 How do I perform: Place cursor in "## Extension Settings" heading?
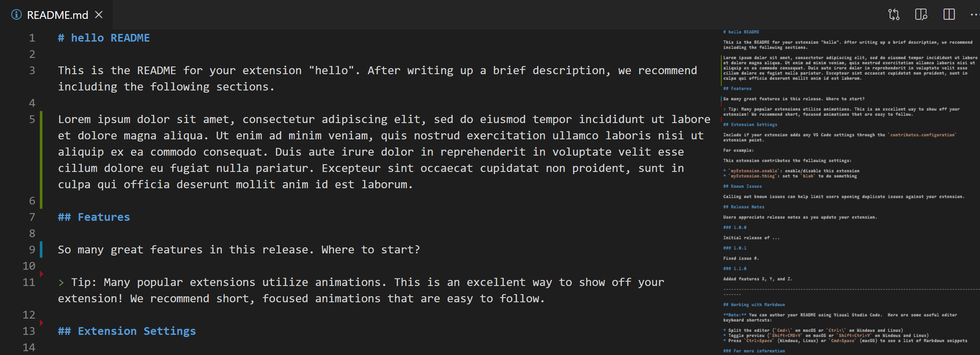136,331
